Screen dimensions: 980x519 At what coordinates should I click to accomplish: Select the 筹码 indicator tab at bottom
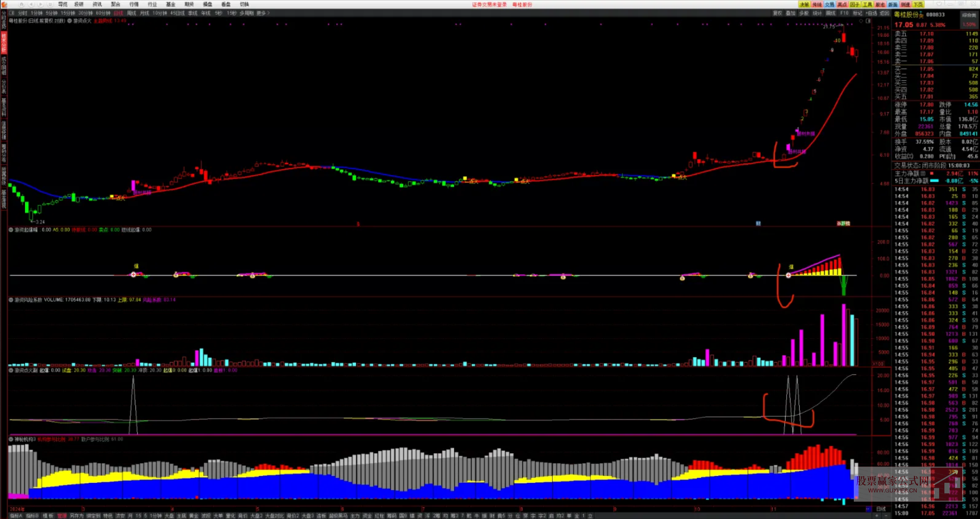[x=391, y=516]
